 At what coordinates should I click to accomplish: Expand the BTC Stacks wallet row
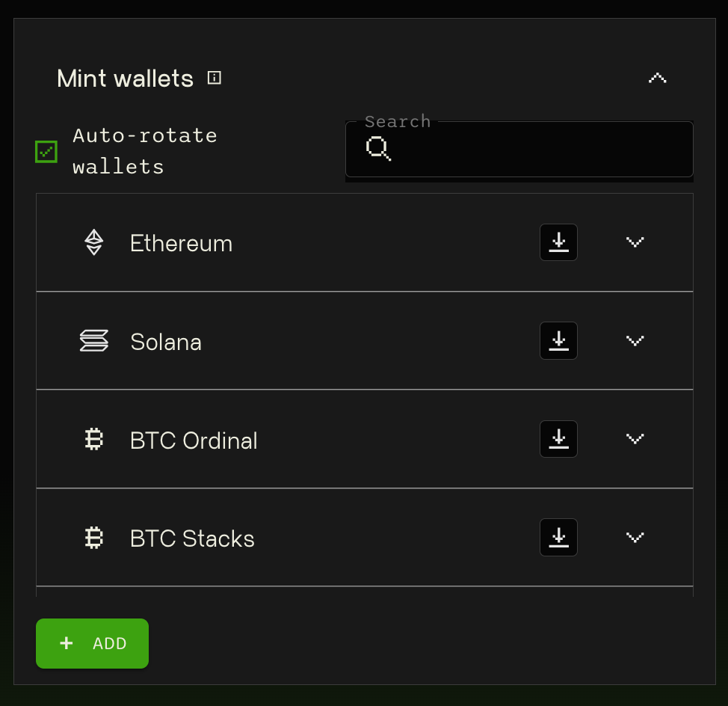[635, 538]
